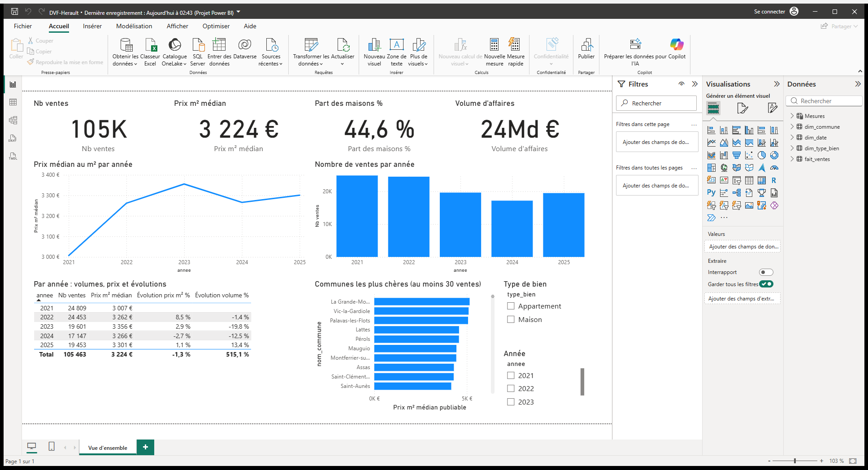Select Vue d'ensemble page tab
This screenshot has width=868, height=470.
tap(108, 448)
